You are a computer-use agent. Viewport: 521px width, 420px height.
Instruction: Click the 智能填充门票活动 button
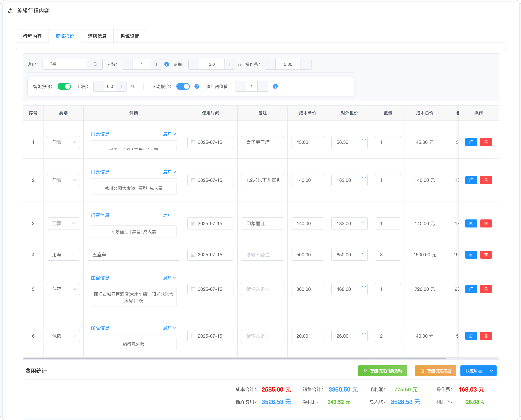click(x=382, y=371)
